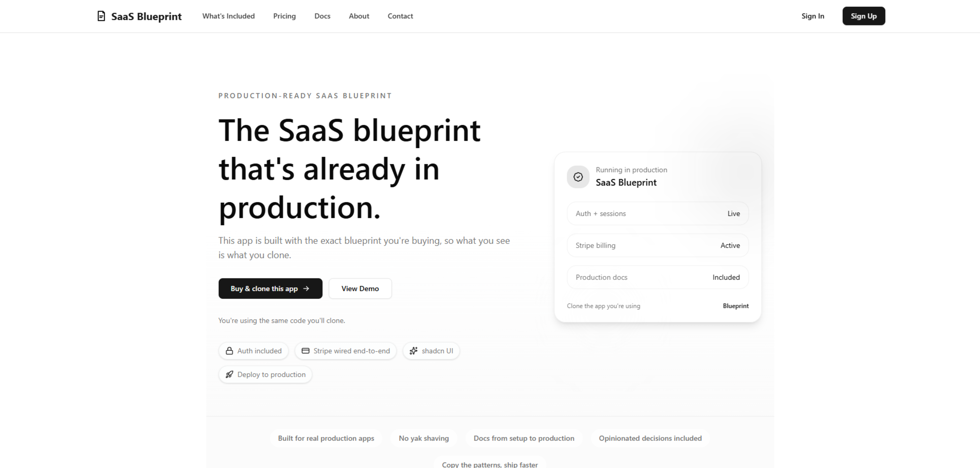Screen dimensions: 980x468
Task: Click the rocket icon in Deploy to production
Action: 229,374
